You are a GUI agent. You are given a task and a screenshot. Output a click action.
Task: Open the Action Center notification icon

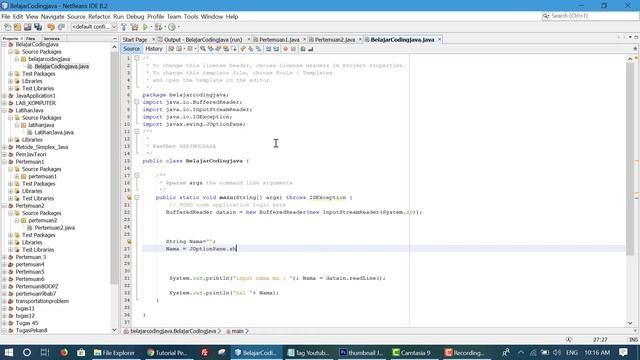click(x=623, y=352)
